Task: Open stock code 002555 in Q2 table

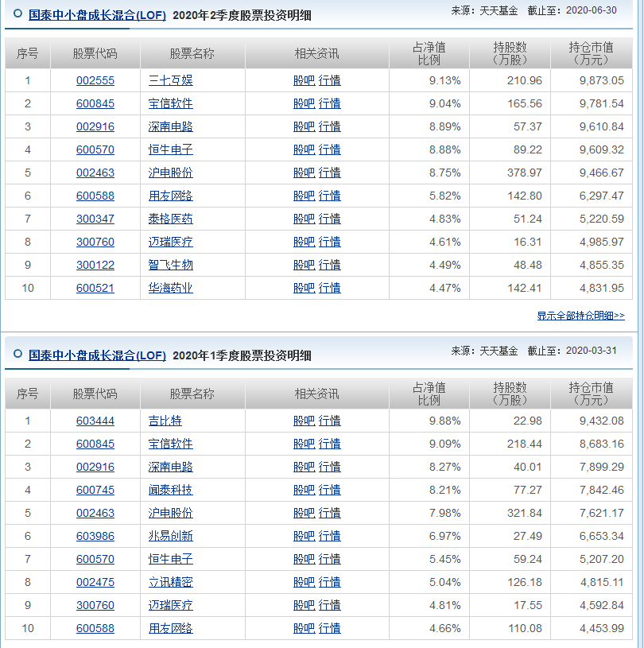Action: tap(95, 80)
